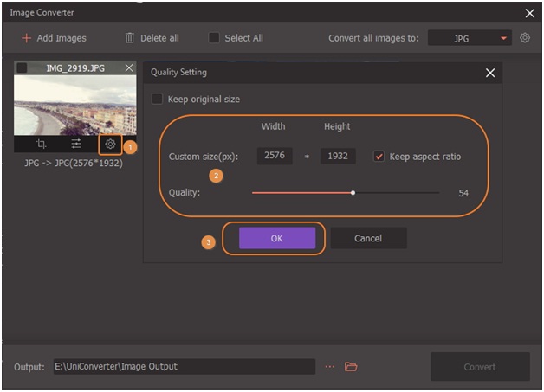The width and height of the screenshot is (544, 392).
Task: Click the Delete all trash icon
Action: 130,38
